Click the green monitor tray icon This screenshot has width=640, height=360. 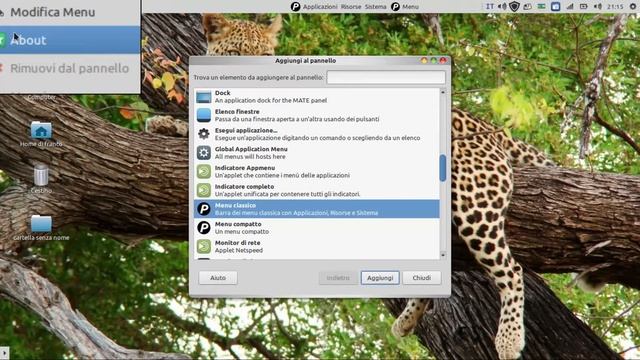[x=542, y=7]
